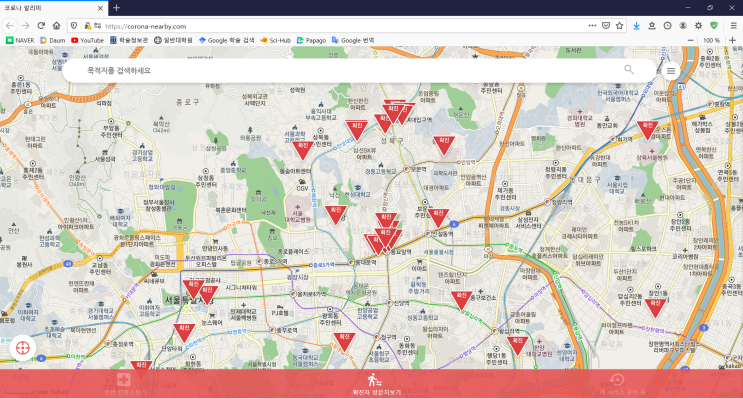Close the 코로나 알리미 tab

100,8
